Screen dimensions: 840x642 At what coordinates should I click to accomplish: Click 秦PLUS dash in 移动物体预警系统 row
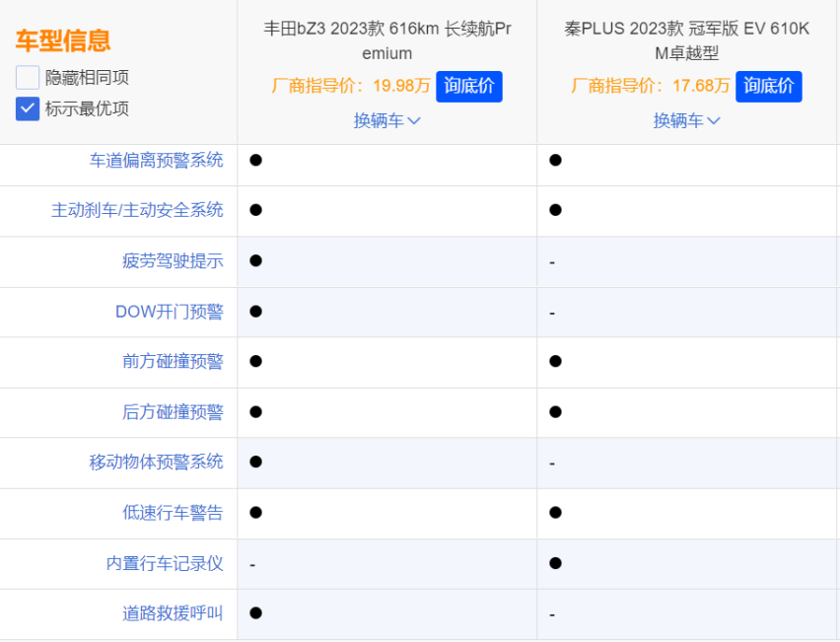point(552,464)
